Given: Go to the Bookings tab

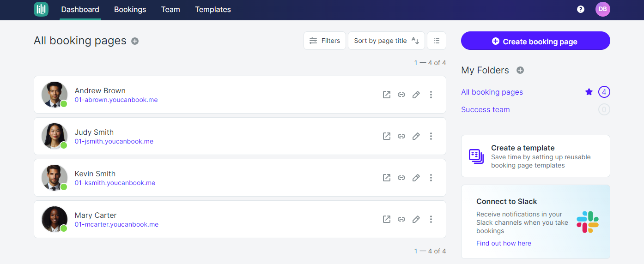Looking at the screenshot, I should coord(130,10).
